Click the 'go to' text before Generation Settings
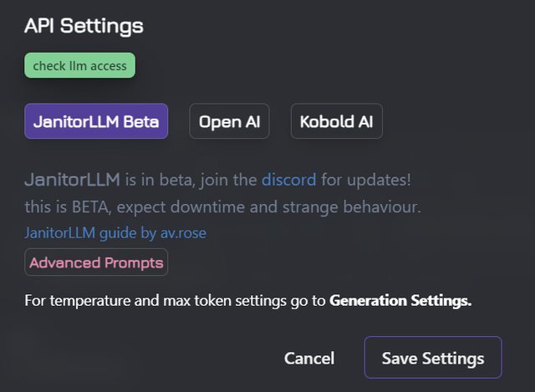The height and width of the screenshot is (392, 535). point(313,300)
